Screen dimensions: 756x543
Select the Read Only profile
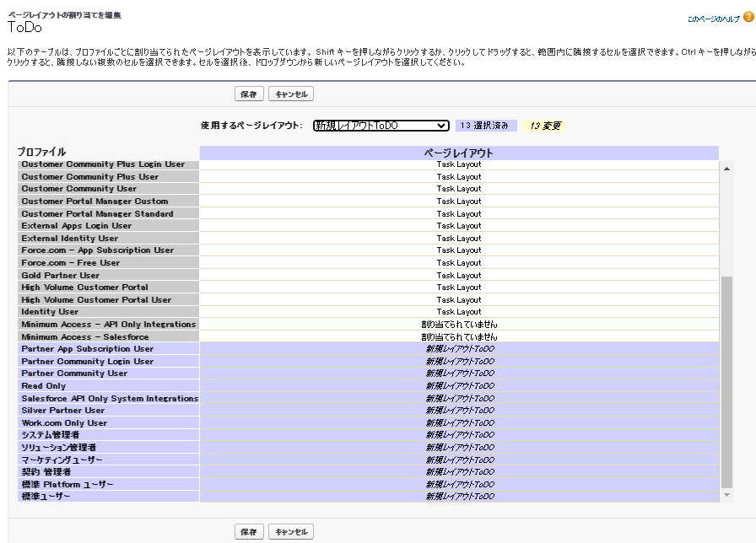coord(109,385)
